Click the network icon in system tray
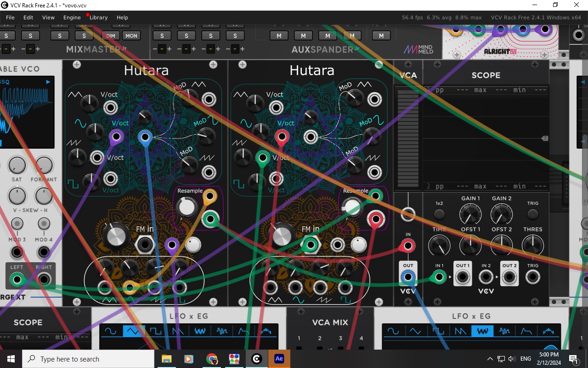The width and height of the screenshot is (588, 368). (501, 359)
